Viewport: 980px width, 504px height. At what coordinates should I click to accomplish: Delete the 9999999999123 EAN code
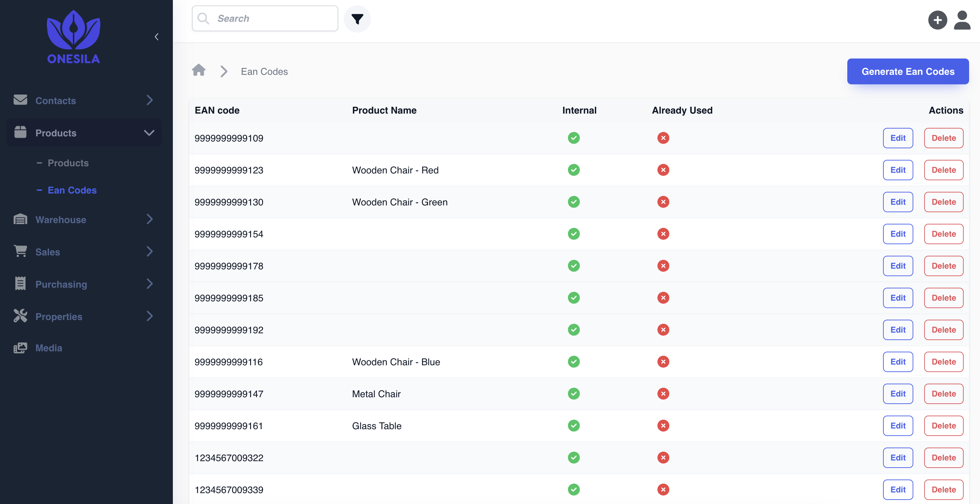click(944, 170)
